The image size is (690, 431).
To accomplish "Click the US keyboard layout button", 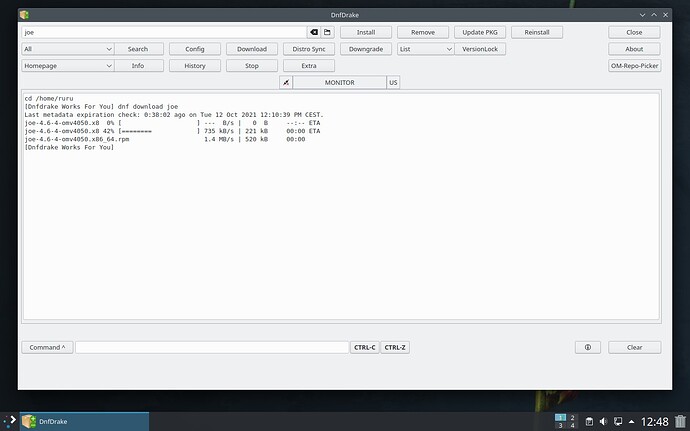I will (393, 82).
